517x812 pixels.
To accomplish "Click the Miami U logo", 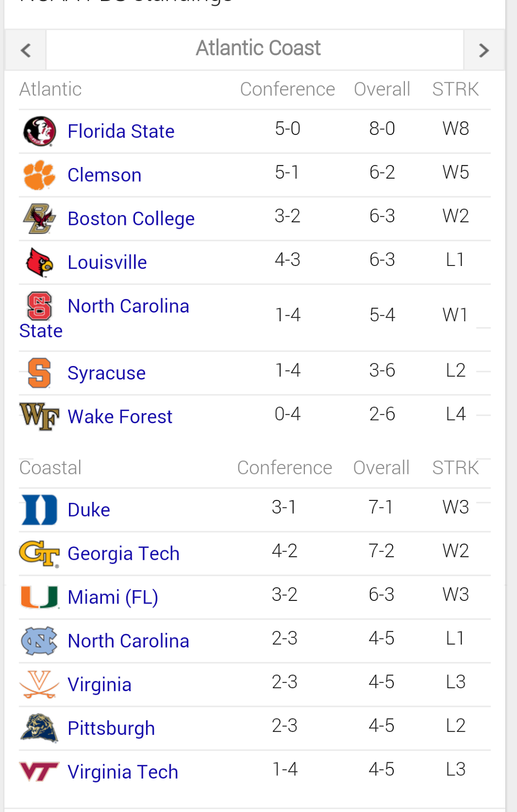I will [40, 597].
